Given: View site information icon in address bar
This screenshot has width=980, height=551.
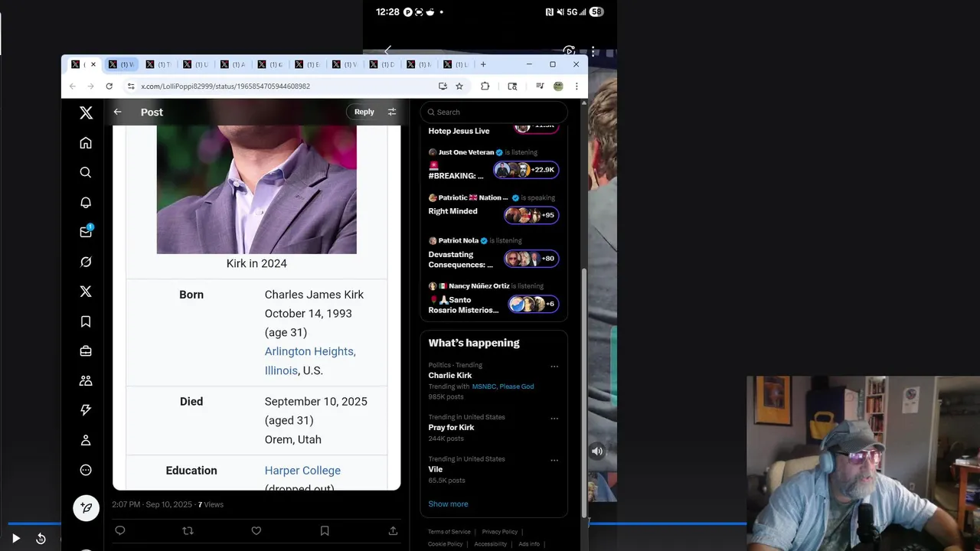Looking at the screenshot, I should (131, 86).
